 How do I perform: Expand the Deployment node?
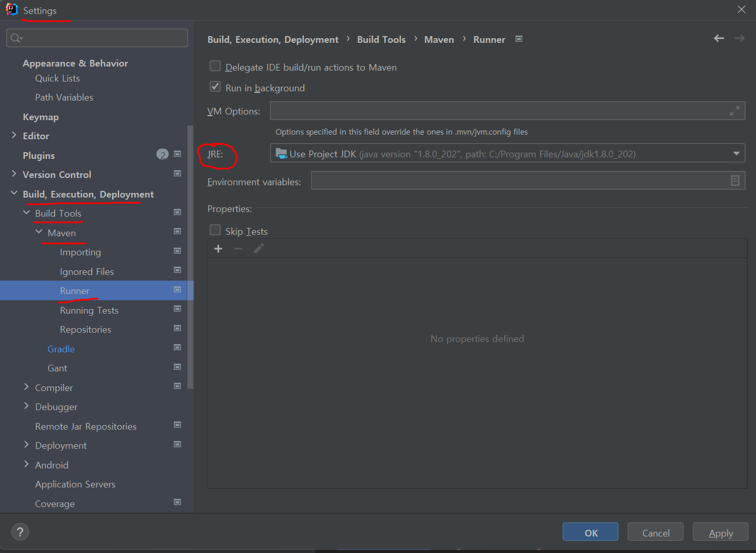click(26, 445)
